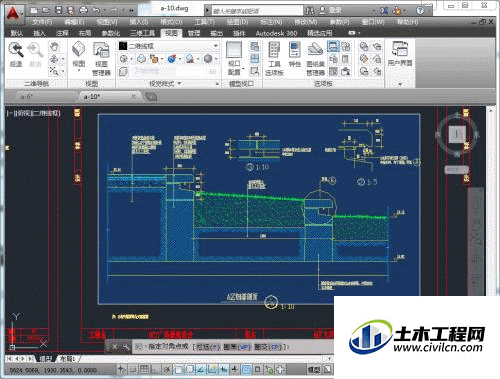Select the Pan hand tool
This screenshot has height=379, width=500.
[54, 46]
